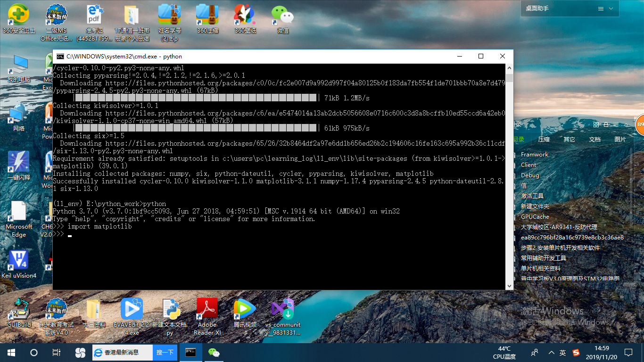Viewport: 644px width, 362px height.
Task: Open the 360安全卫士 desktop icon
Action: pyautogui.click(x=18, y=19)
